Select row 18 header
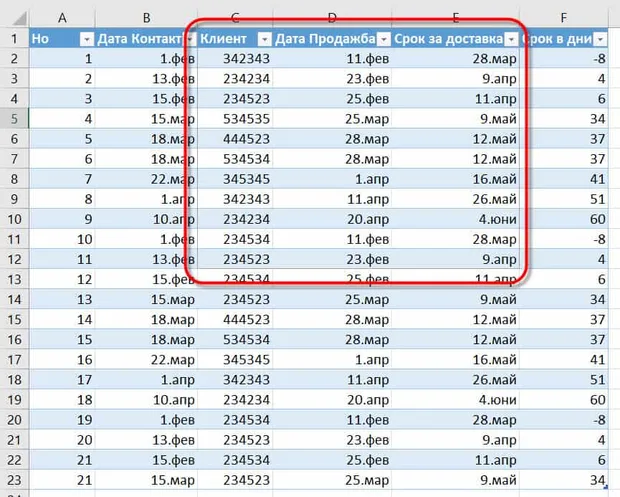 14,380
